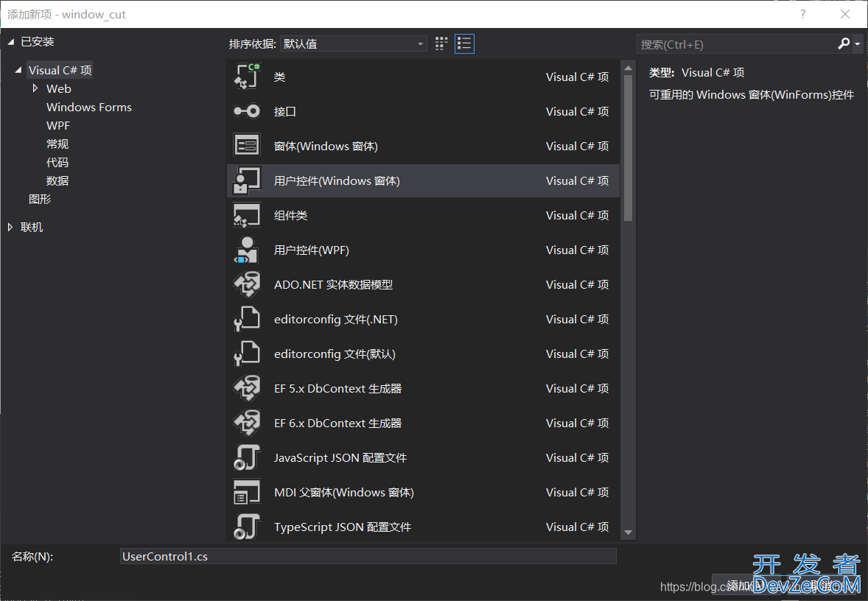
Task: Click the 组件类 component class icon
Action: [x=247, y=215]
